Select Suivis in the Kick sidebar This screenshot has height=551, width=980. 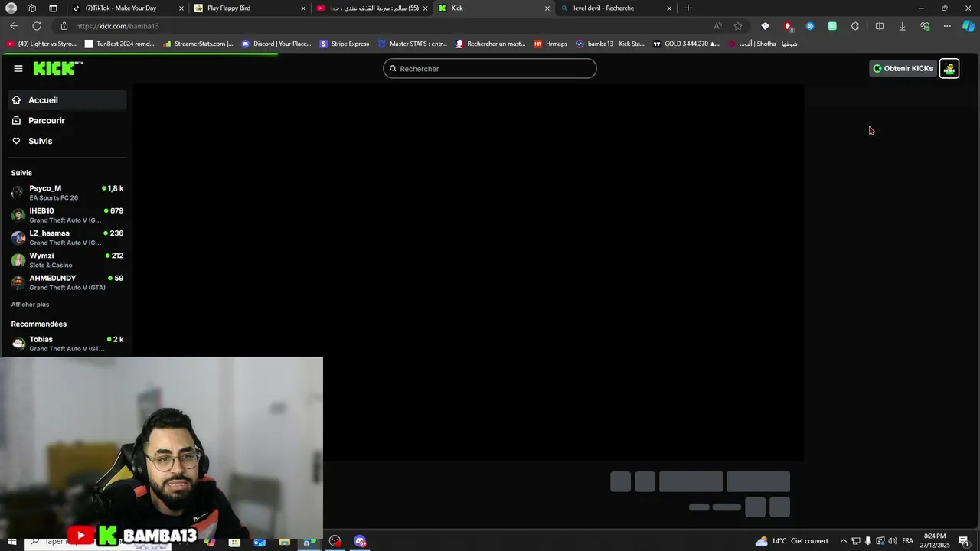click(67, 141)
